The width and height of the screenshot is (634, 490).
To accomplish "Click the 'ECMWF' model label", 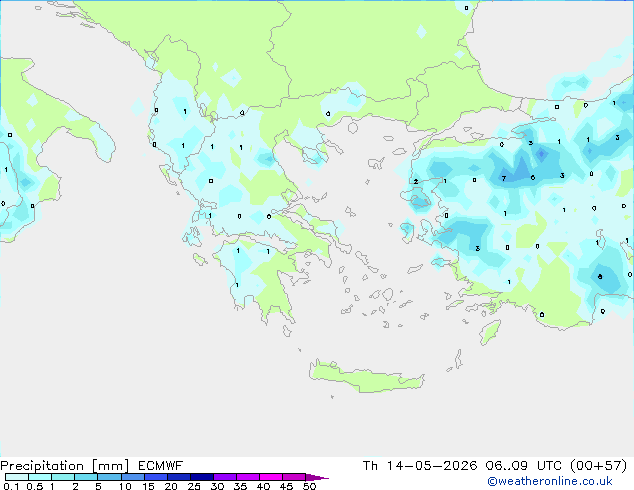I will [x=161, y=466].
